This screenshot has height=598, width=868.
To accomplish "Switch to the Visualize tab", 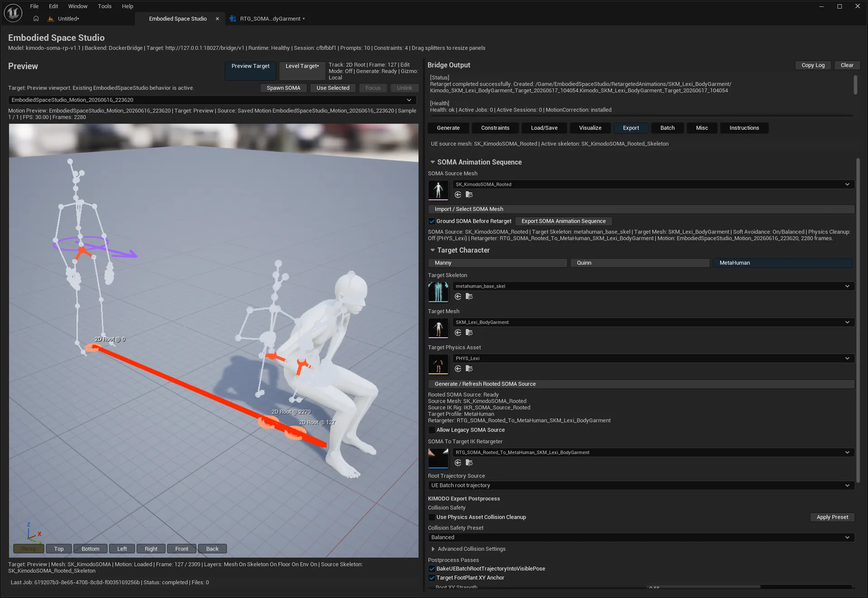I will click(590, 128).
